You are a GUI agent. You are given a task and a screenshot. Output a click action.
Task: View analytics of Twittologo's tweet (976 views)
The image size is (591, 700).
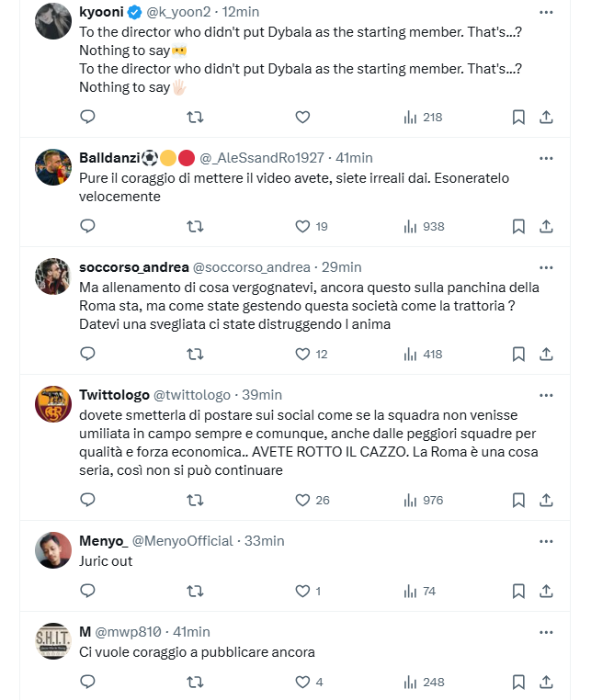[423, 500]
